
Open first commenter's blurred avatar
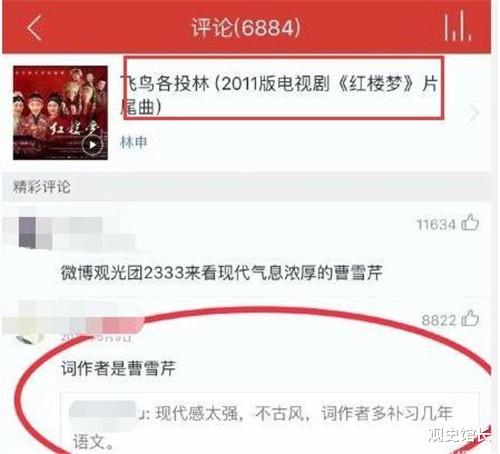(x=27, y=232)
